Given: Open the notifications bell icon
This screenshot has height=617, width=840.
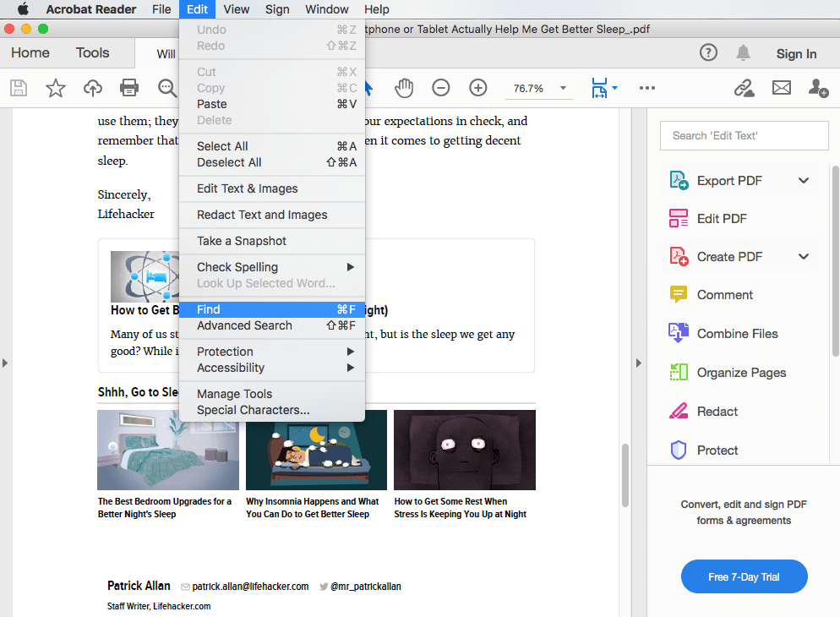Looking at the screenshot, I should click(743, 52).
